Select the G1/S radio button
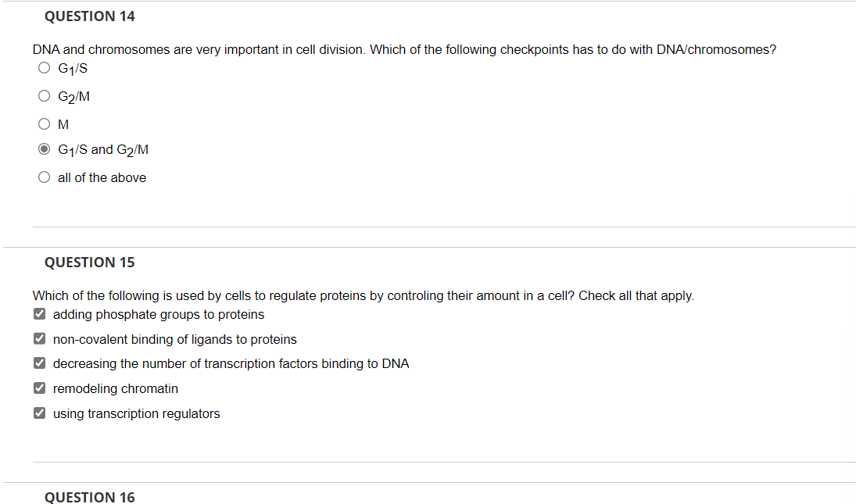 (x=44, y=67)
